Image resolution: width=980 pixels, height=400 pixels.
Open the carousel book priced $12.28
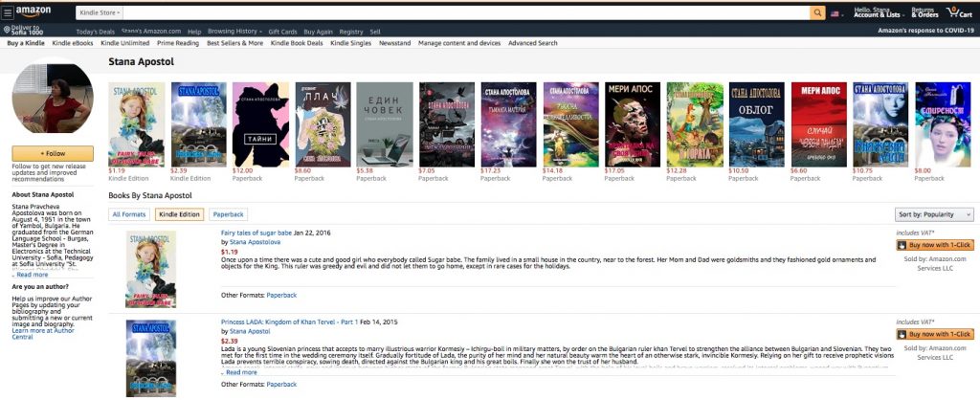[x=695, y=124]
